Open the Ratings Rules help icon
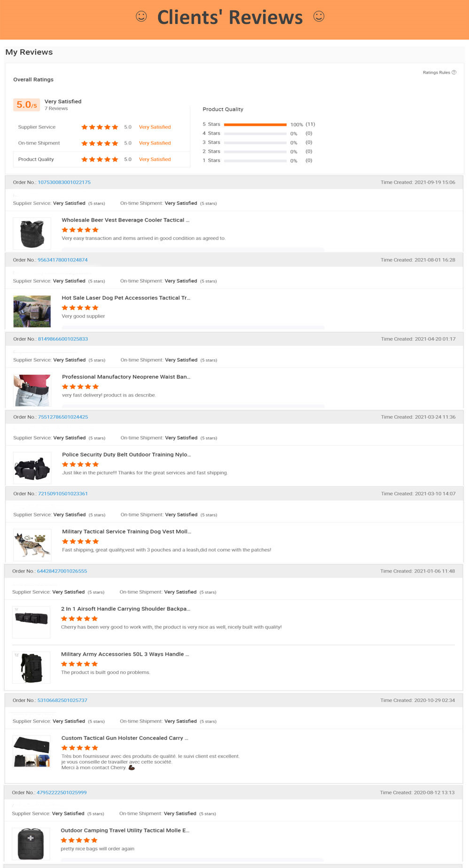 454,72
